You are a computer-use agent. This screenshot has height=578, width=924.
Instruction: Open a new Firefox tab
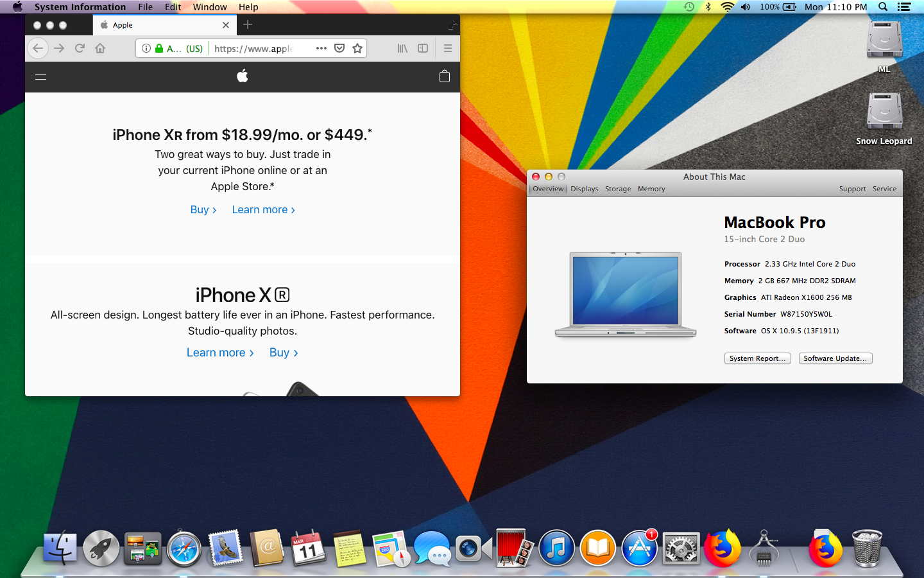(x=248, y=24)
